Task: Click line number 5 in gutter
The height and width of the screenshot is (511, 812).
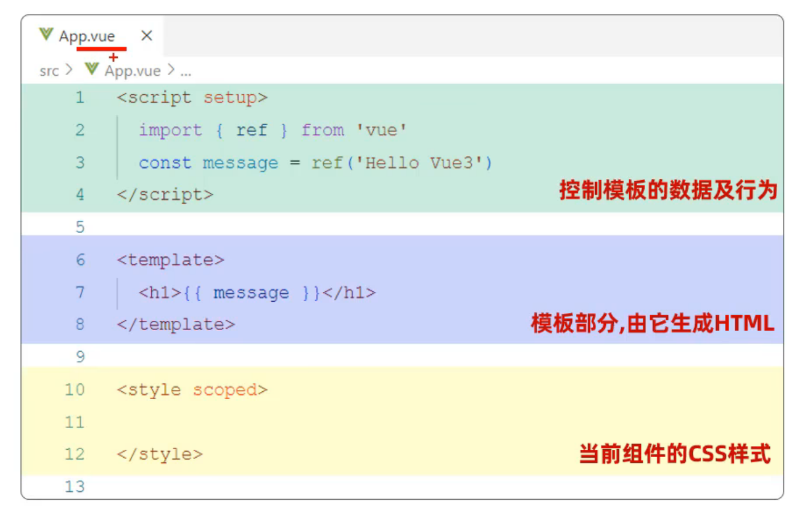Action: [80, 228]
